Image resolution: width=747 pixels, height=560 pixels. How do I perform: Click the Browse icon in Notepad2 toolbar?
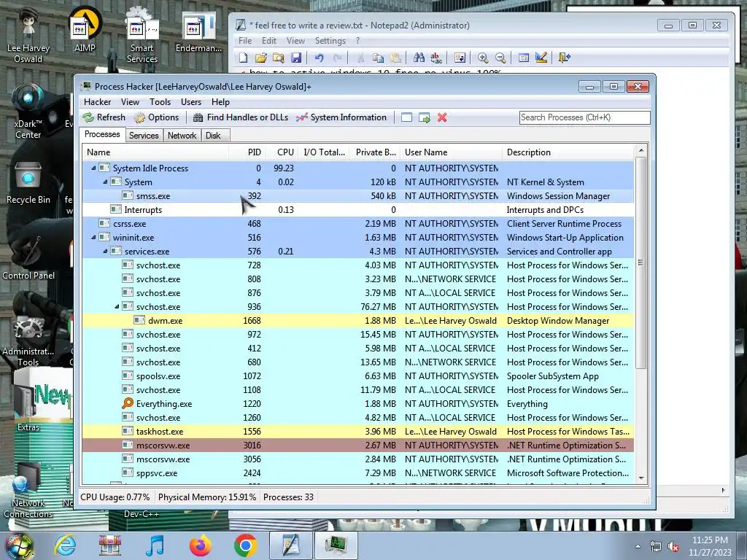[279, 58]
